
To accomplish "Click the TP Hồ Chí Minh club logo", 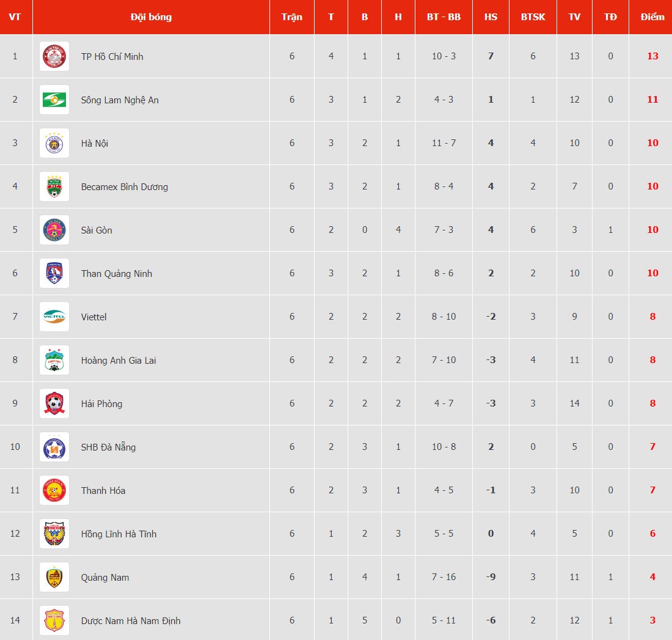I will [x=54, y=56].
